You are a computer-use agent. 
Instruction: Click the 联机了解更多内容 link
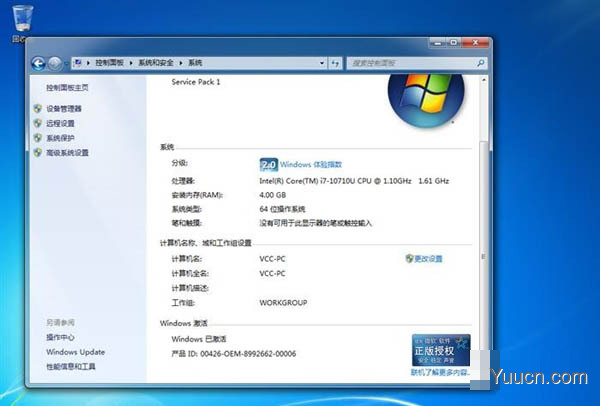[440, 372]
